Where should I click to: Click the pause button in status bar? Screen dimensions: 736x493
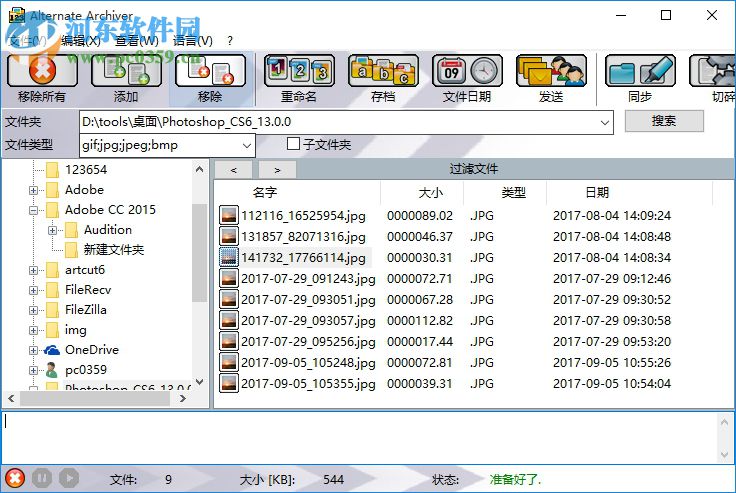click(x=42, y=478)
